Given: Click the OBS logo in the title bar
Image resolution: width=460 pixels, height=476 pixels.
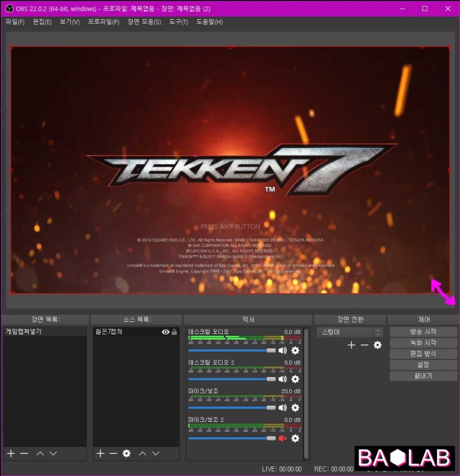Looking at the screenshot, I should [x=10, y=8].
